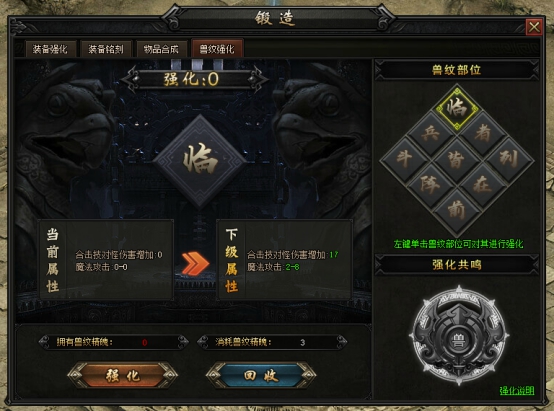This screenshot has width=554, height=411.
Task: Close the 锻造 forging window
Action: point(534,27)
